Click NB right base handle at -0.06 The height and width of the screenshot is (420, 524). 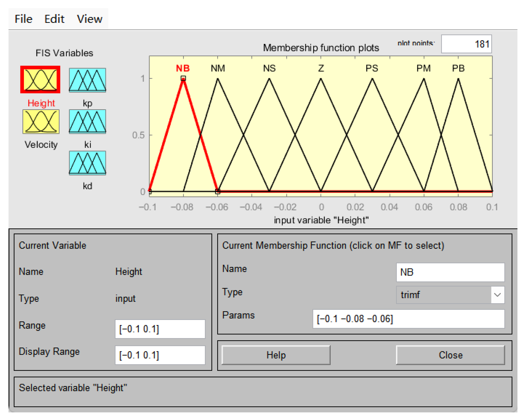pos(218,191)
